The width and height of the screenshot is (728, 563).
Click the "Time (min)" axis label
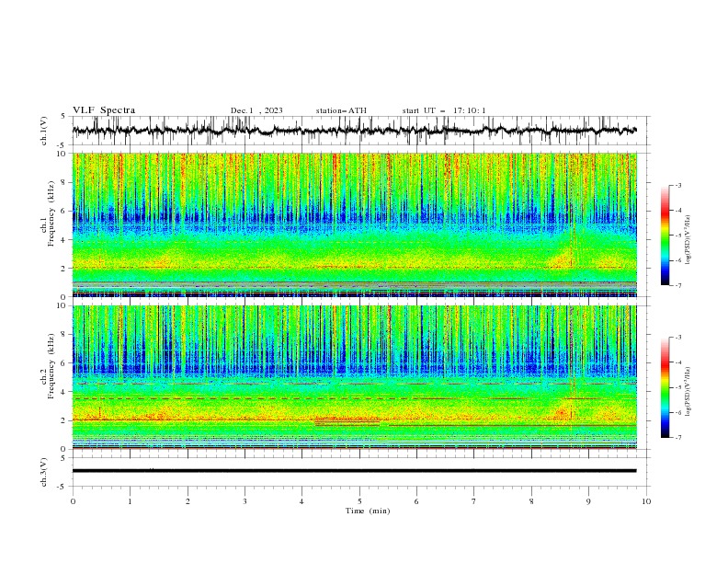368,511
